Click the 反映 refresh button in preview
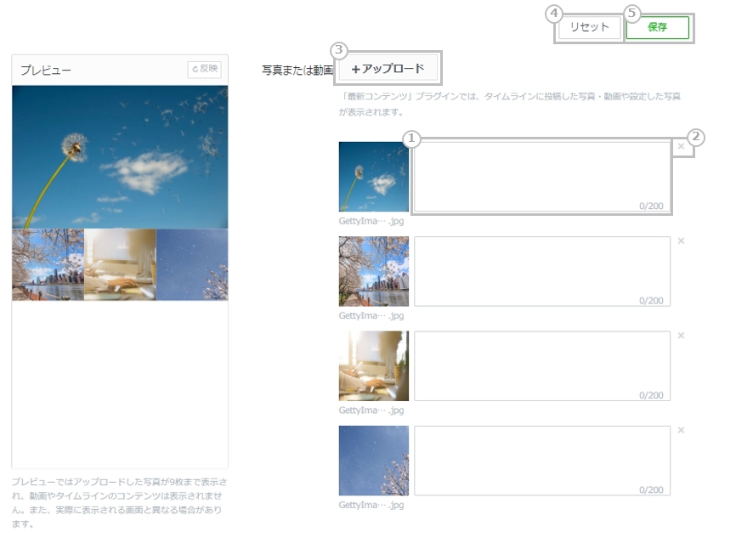736x560 pixels. click(x=204, y=69)
